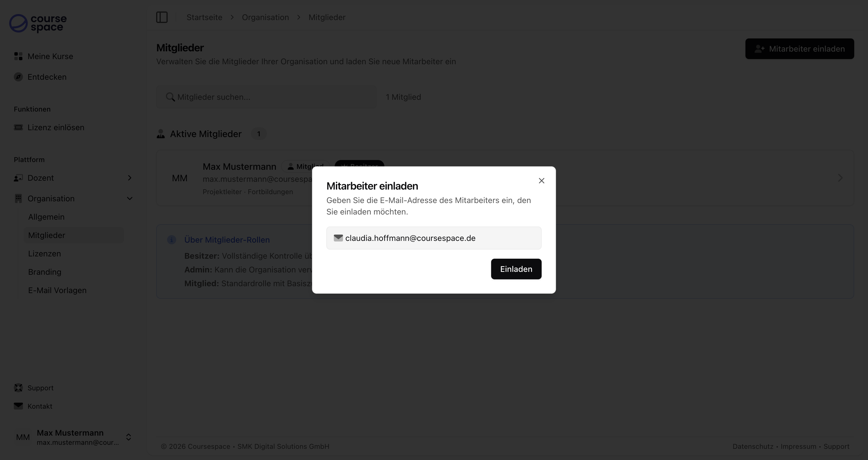Select E-Mail Vorlagen in the sidebar

pos(57,290)
